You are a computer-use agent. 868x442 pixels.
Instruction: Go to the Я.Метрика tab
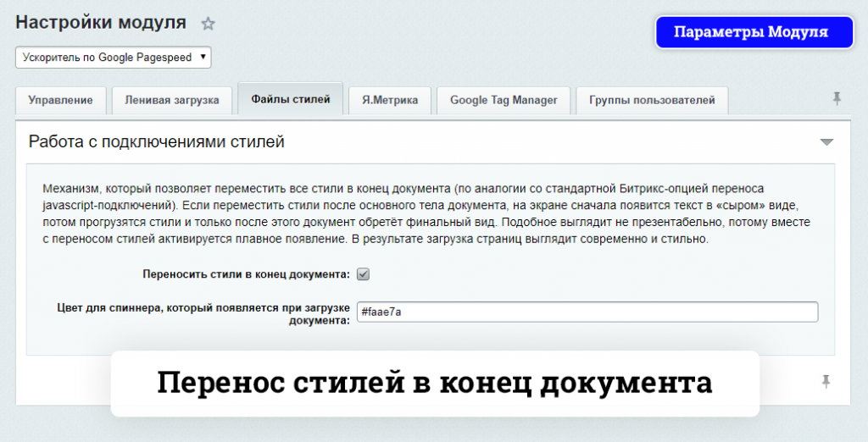pos(390,100)
